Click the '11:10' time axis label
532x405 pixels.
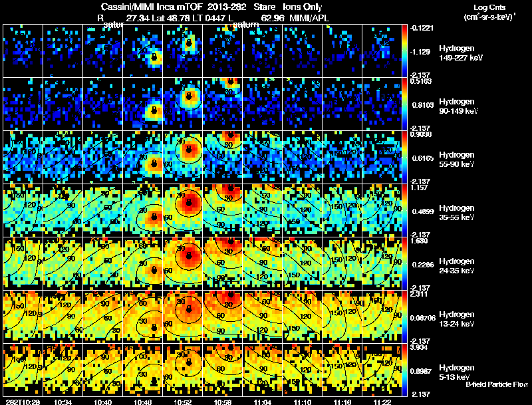pos(303,402)
